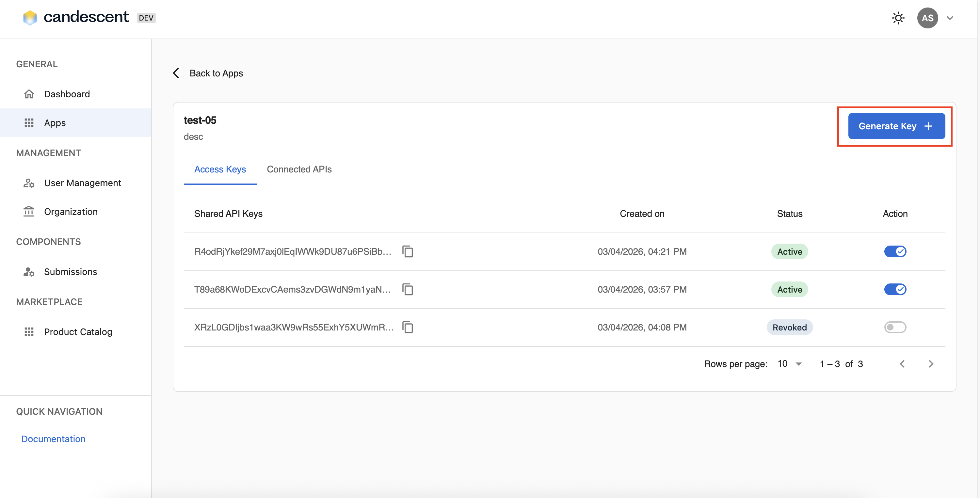Expand the AS user account menu

point(950,18)
